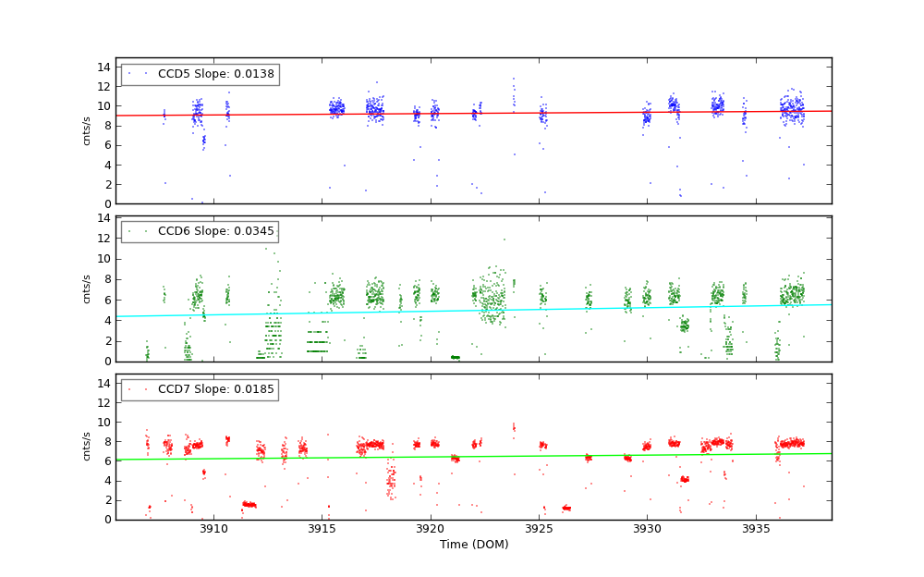
Task: Click the 3930 x-axis tick label
Action: tap(647, 529)
